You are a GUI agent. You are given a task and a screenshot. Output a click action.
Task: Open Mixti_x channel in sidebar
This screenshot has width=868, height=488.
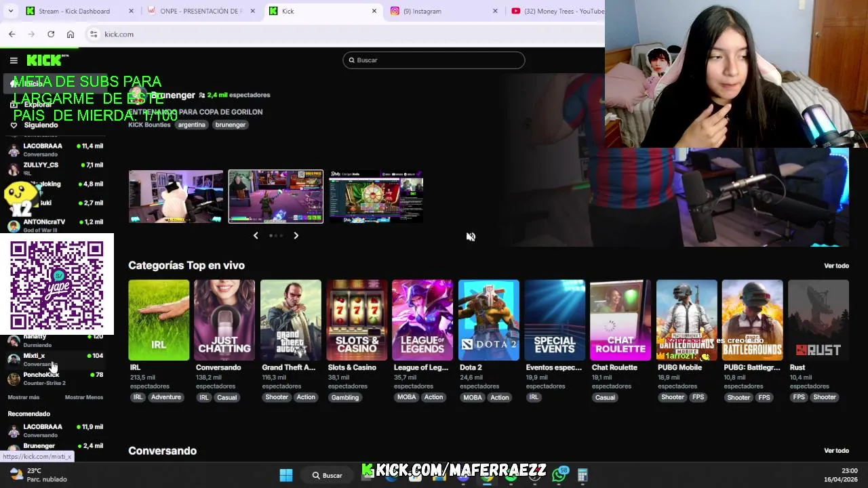coord(54,359)
